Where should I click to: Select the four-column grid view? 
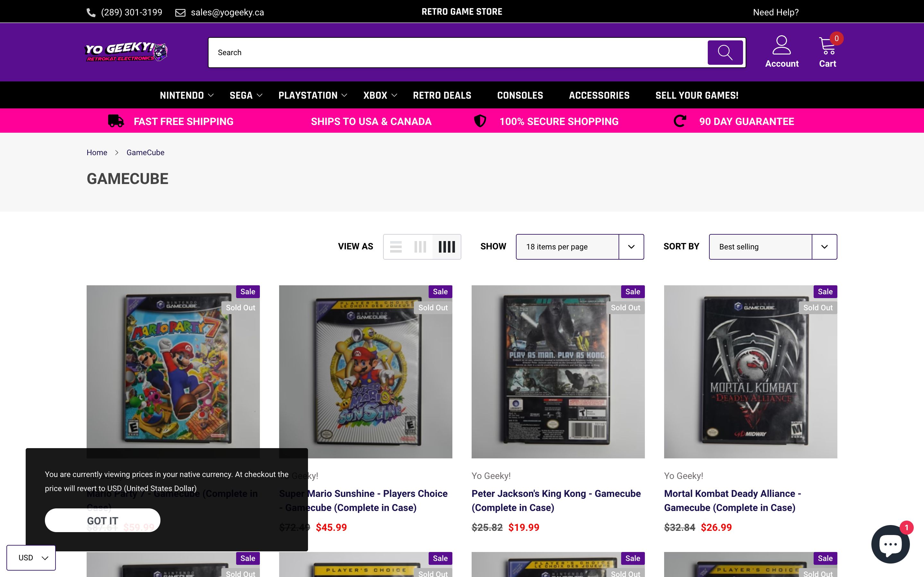[x=447, y=247]
